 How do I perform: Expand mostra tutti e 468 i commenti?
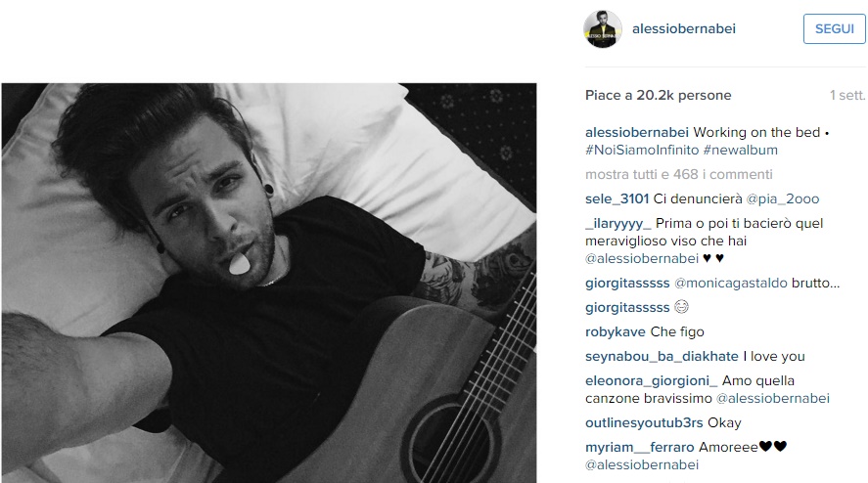click(x=679, y=174)
